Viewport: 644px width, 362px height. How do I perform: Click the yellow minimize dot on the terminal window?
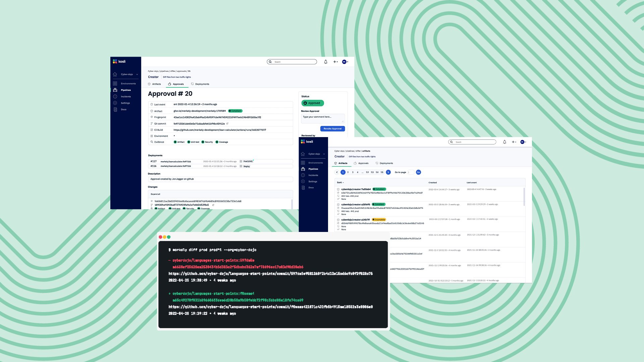coord(164,237)
